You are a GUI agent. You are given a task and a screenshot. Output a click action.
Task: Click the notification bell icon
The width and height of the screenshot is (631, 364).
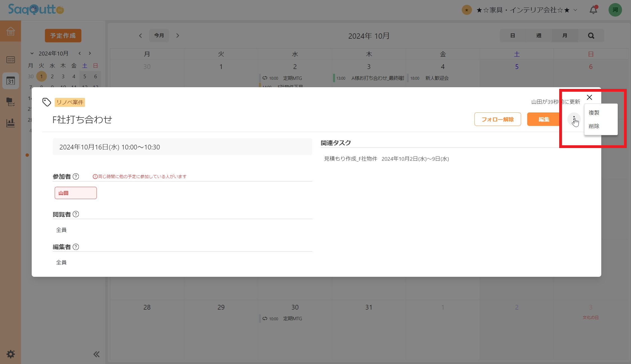point(593,10)
